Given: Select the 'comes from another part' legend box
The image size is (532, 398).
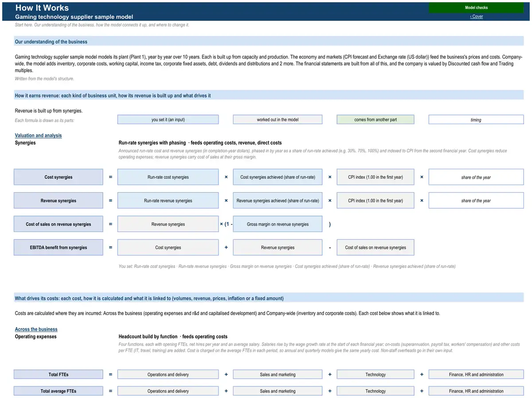Looking at the screenshot, I should click(x=376, y=120).
